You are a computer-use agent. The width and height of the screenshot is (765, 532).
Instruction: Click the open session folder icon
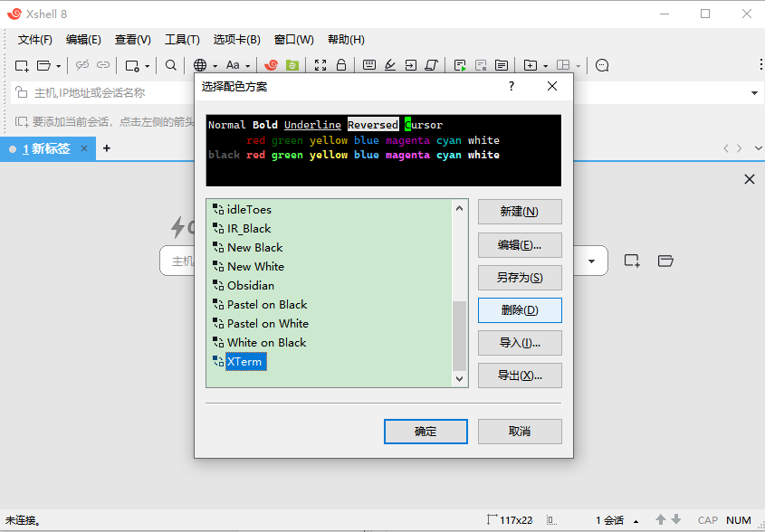44,65
